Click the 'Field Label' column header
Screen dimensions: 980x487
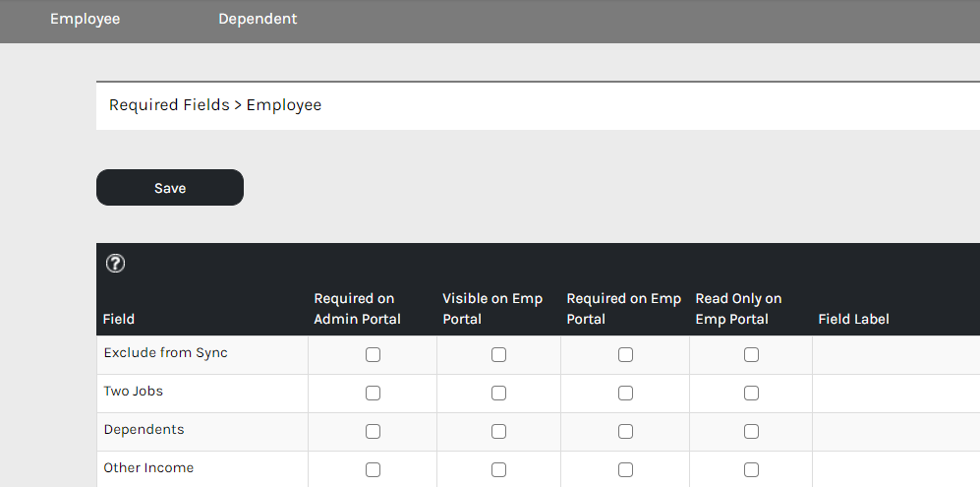coord(853,319)
